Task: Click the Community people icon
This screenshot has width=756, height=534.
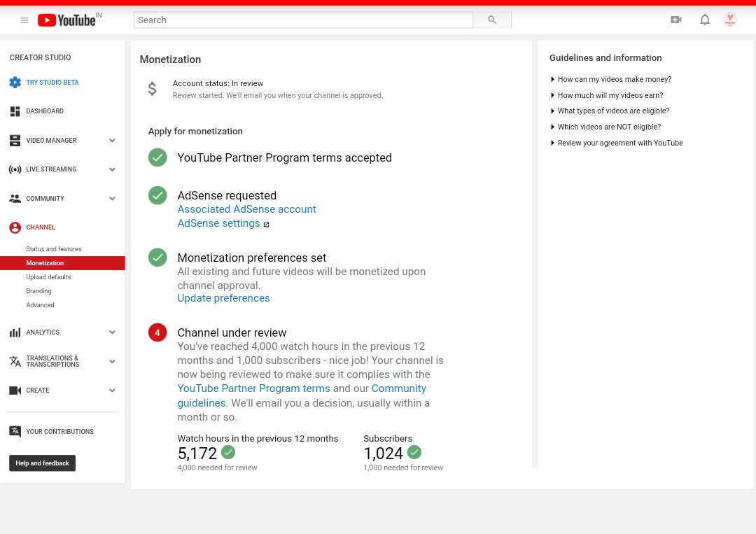Action: (15, 198)
